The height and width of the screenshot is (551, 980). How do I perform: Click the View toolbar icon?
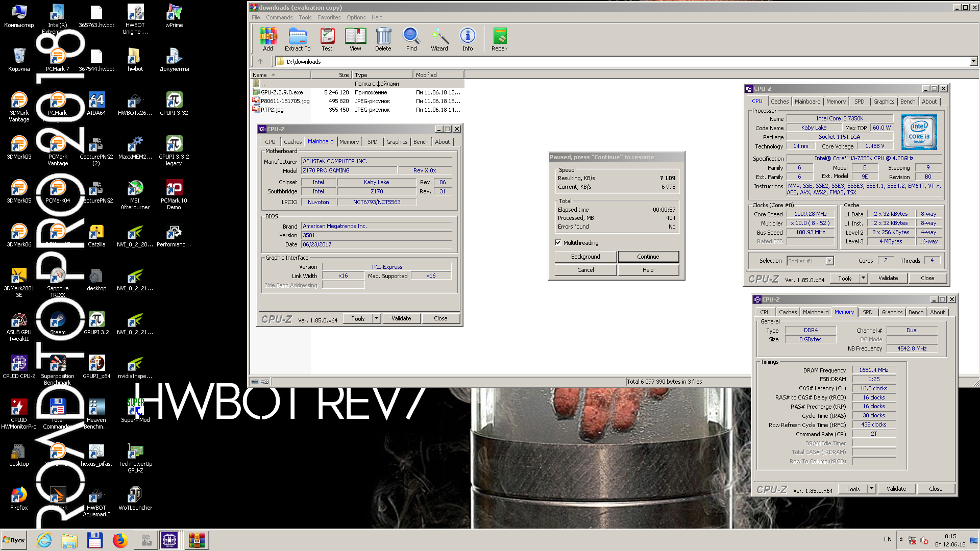(x=356, y=39)
